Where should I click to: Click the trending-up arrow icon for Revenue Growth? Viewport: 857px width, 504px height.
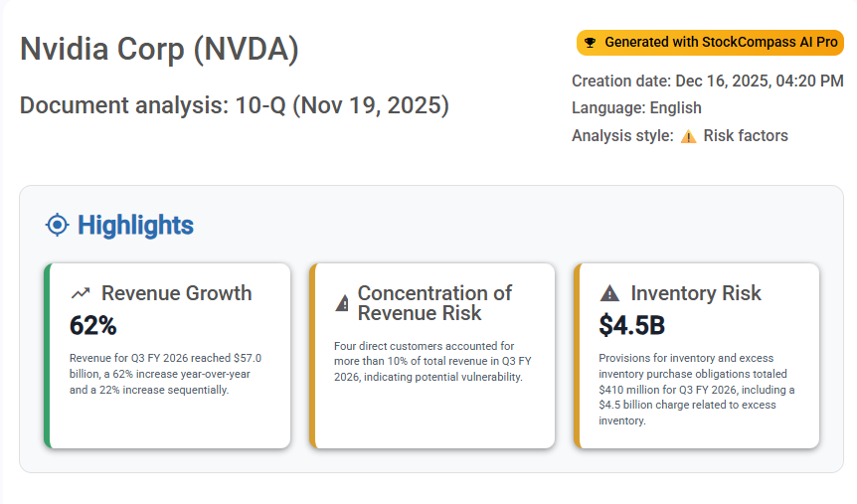click(81, 293)
